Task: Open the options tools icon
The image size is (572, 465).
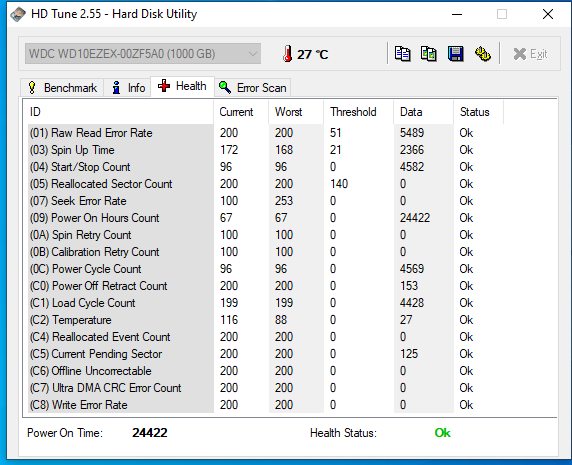Action: [x=483, y=54]
